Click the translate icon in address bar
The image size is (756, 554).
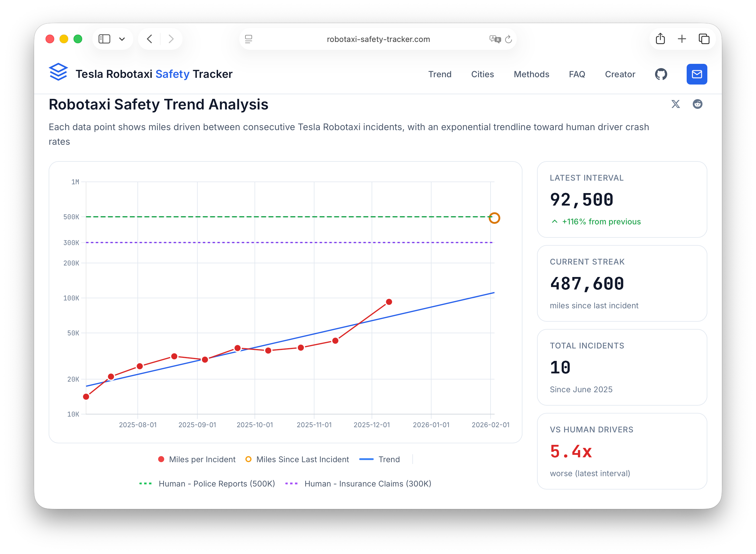[x=495, y=39]
